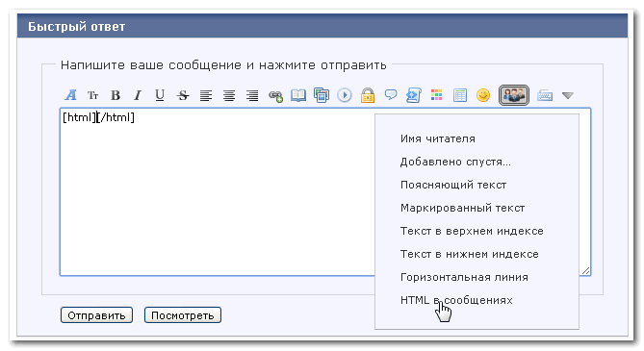Viewport: 644px width, 351px height.
Task: Toggle italic formatting
Action: pos(138,95)
